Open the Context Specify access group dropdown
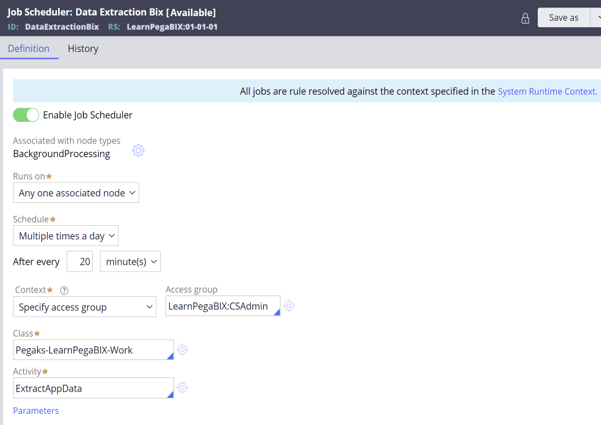The height and width of the screenshot is (425, 601). [85, 307]
